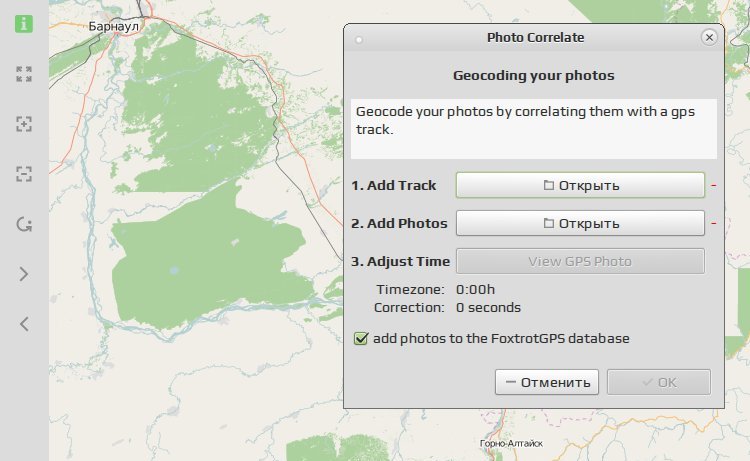
Task: Zoom in the map using plus icon
Action: 24,124
